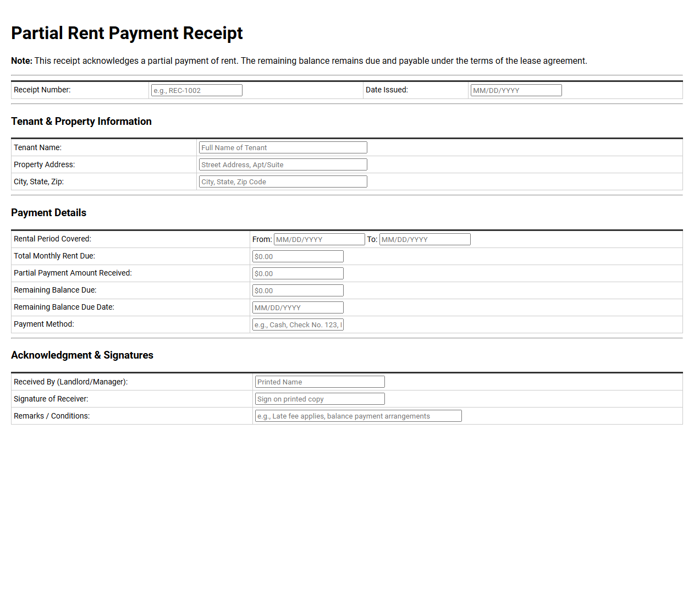Select the Payment Method input
The height and width of the screenshot is (616, 694).
click(298, 324)
